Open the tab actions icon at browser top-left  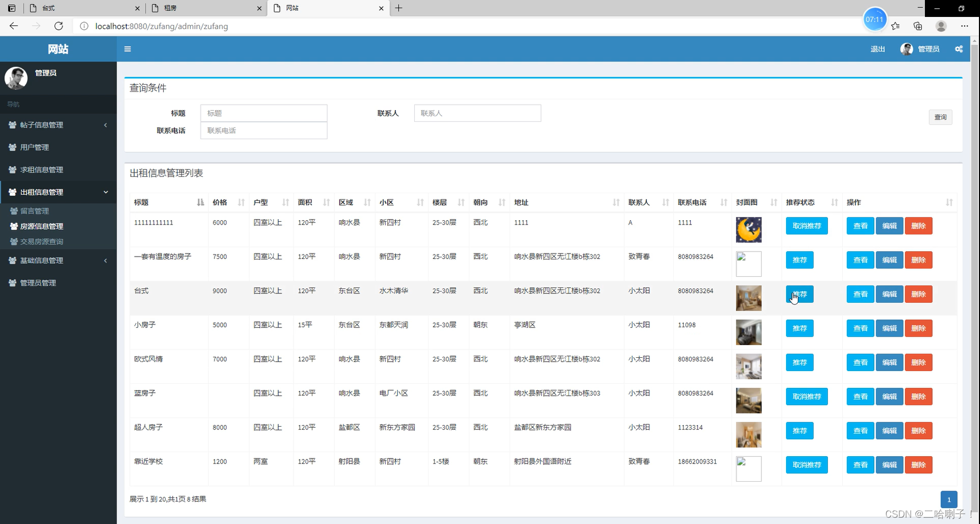[12, 8]
